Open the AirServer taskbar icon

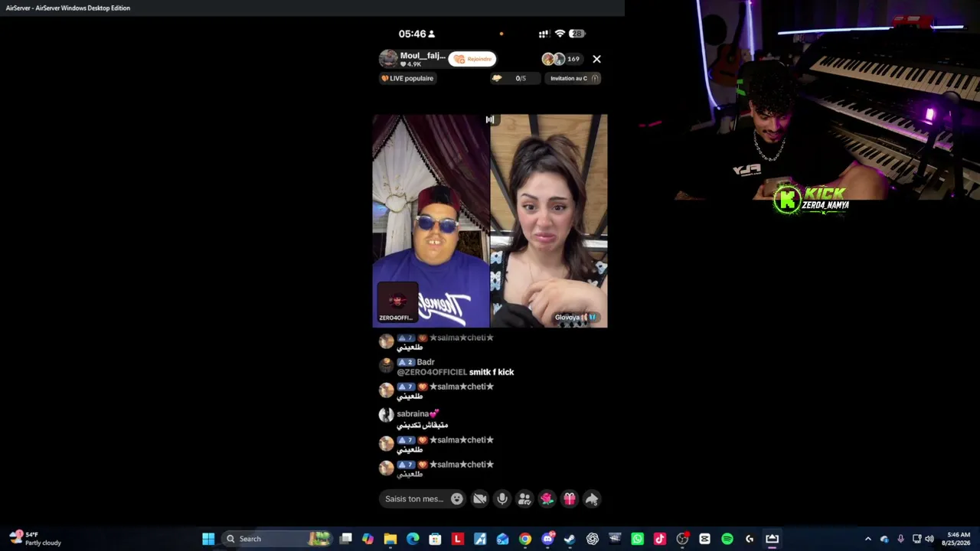(772, 539)
